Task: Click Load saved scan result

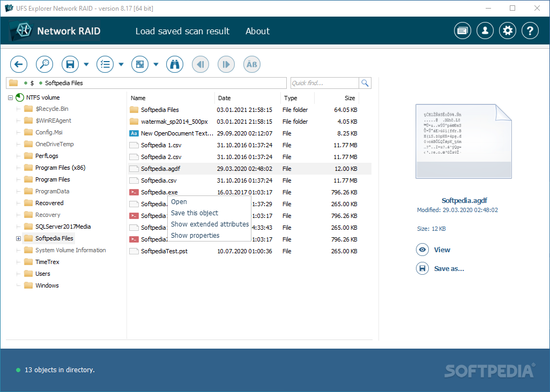Action: (x=182, y=31)
